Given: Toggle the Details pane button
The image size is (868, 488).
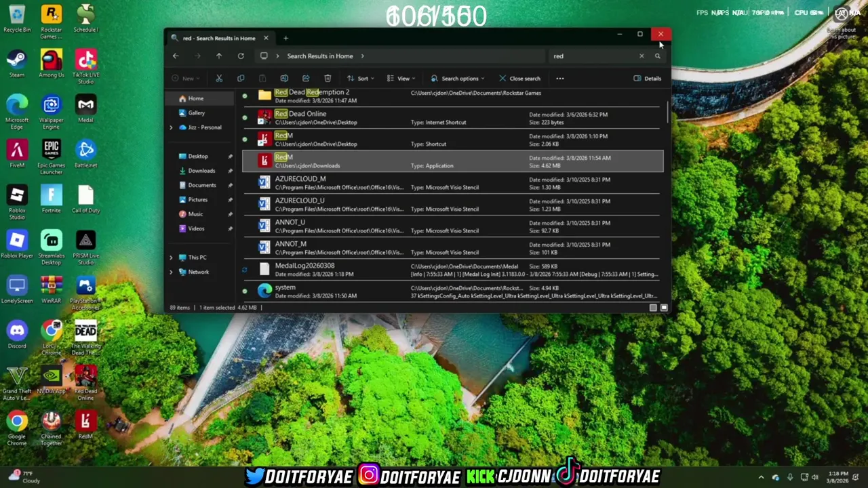Looking at the screenshot, I should (648, 79).
